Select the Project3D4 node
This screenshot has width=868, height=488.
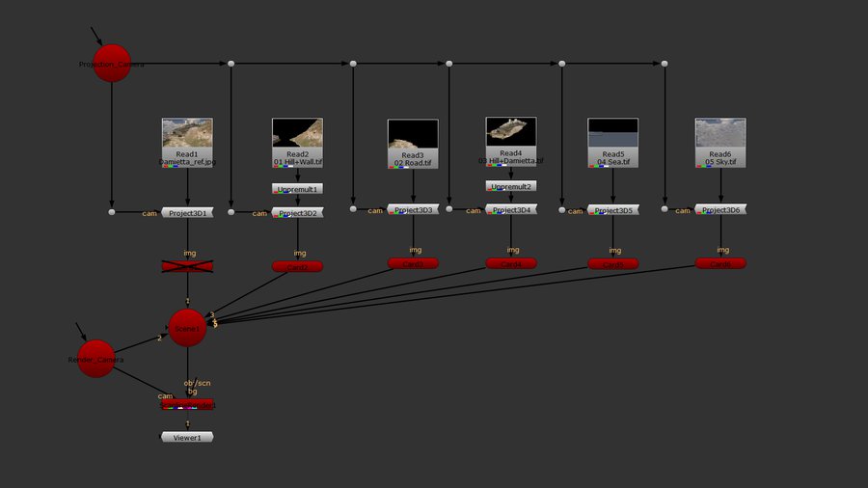pyautogui.click(x=511, y=209)
